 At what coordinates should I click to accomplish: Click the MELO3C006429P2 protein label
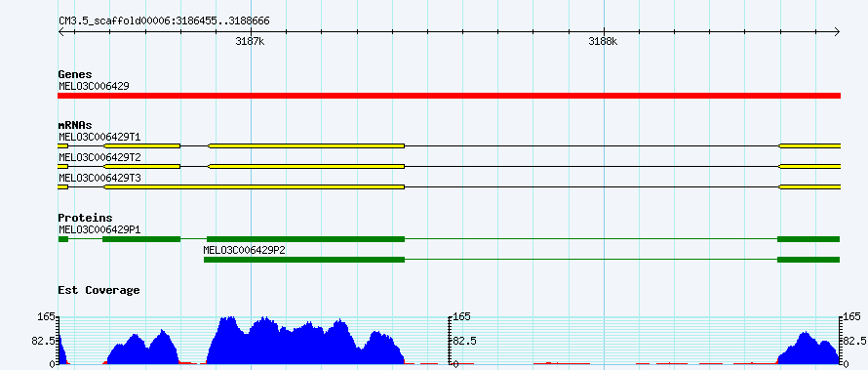[x=244, y=250]
